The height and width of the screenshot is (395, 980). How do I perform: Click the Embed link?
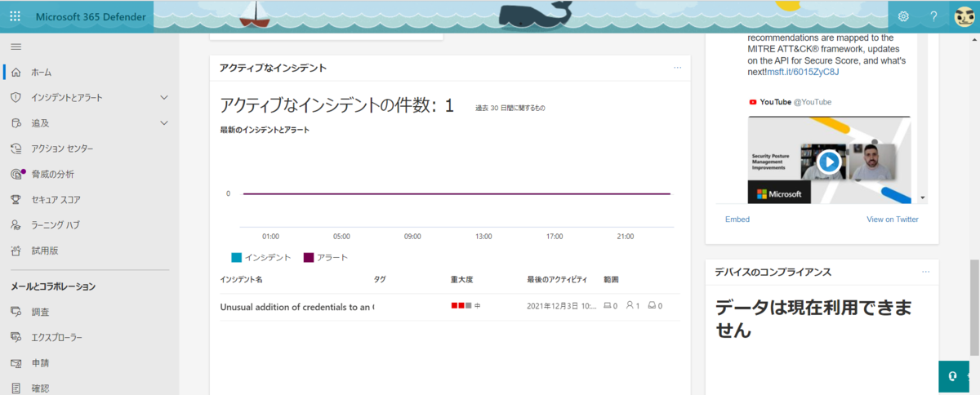(737, 220)
